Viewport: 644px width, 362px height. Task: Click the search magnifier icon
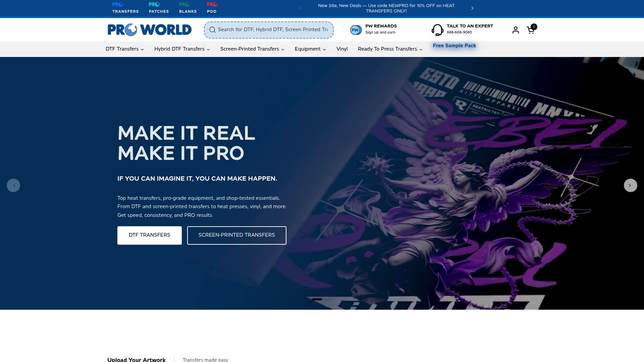[212, 30]
